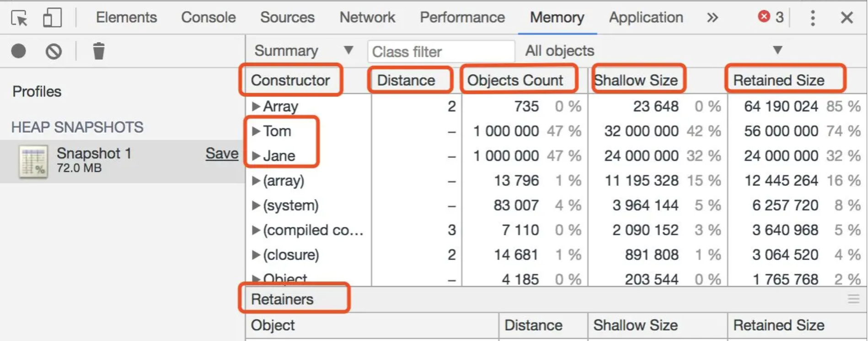Click into the Class filter field
This screenshot has height=341, width=868.
point(441,51)
